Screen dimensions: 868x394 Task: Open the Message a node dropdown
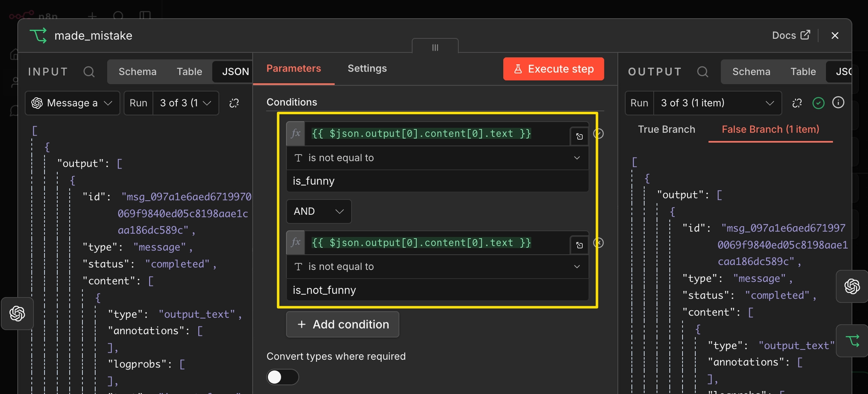(x=72, y=103)
